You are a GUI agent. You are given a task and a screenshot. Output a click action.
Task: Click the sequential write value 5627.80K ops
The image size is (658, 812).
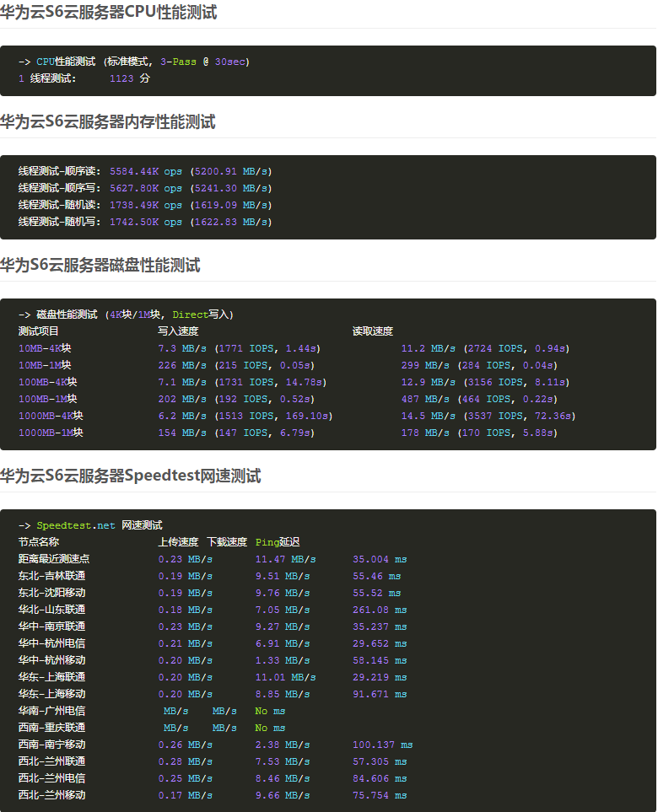pos(146,188)
